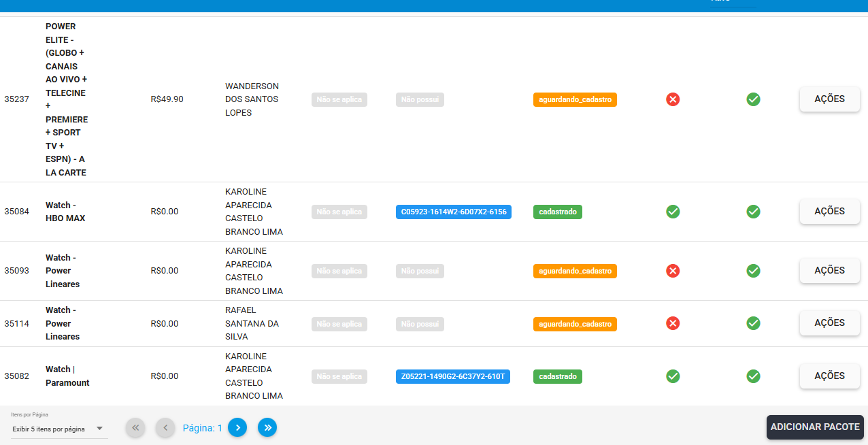The image size is (868, 445).
Task: Click customer WANDERSON DOS SANTOS LOPES
Action: click(252, 99)
